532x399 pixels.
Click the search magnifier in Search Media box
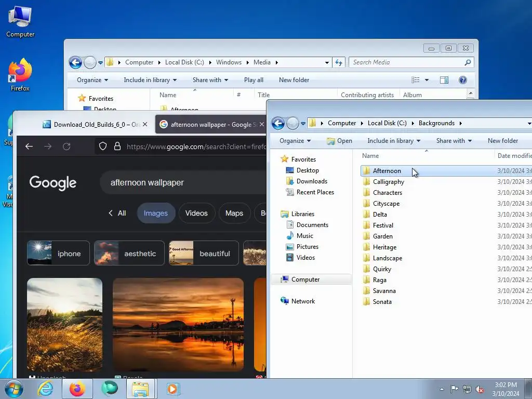[x=468, y=62]
